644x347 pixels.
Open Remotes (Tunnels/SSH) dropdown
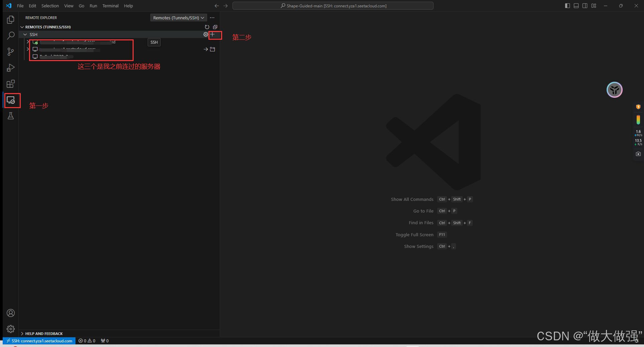(x=178, y=18)
